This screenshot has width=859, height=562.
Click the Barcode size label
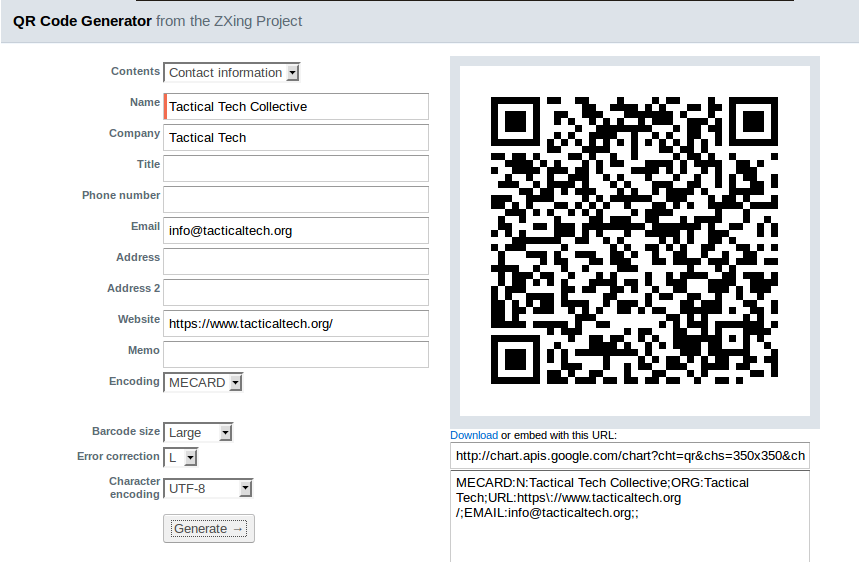point(126,431)
